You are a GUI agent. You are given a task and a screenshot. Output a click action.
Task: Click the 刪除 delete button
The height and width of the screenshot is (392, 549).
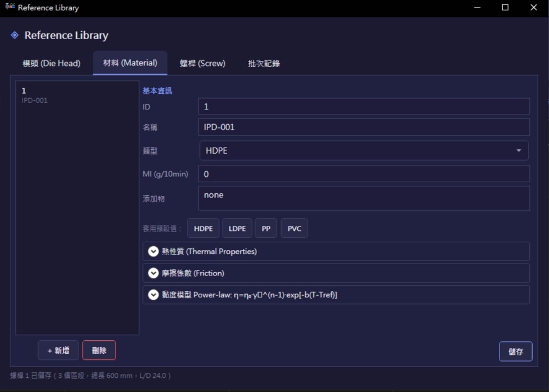point(99,351)
